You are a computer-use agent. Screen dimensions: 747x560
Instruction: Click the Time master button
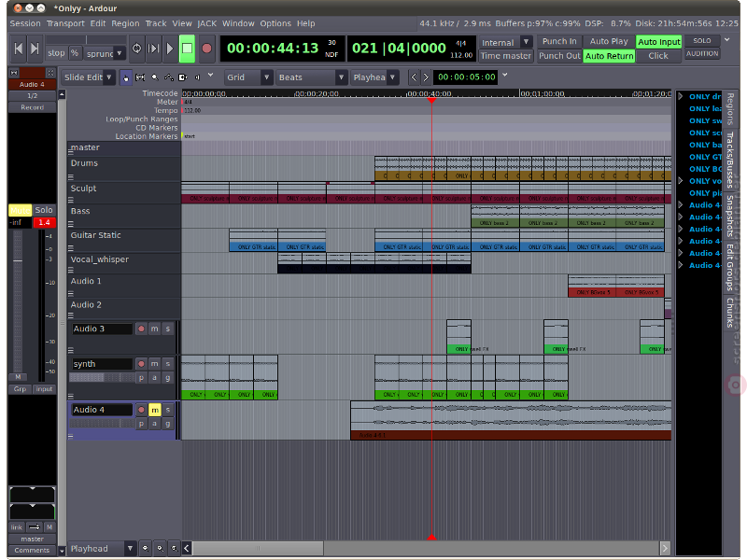[x=505, y=56]
